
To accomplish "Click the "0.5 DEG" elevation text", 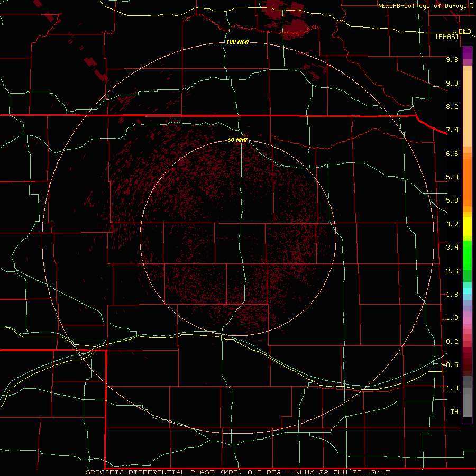I will click(264, 472).
